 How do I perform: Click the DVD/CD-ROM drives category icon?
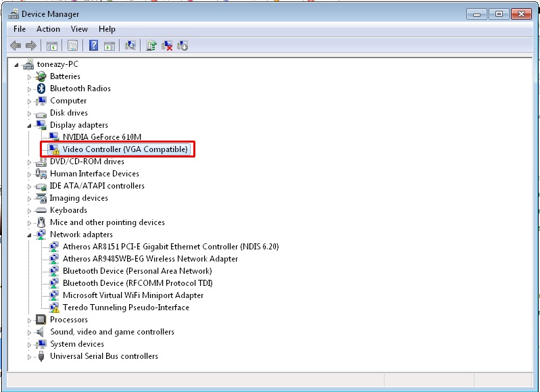41,162
